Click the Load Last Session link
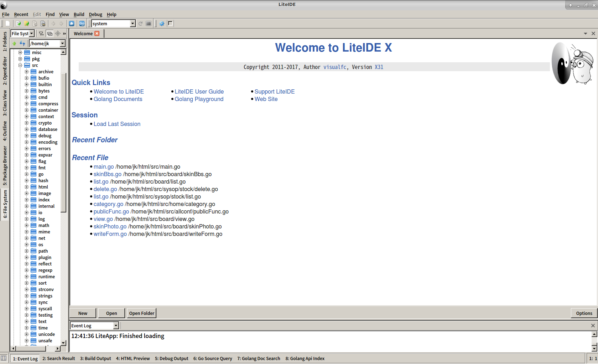This screenshot has width=598, height=364. 117,124
